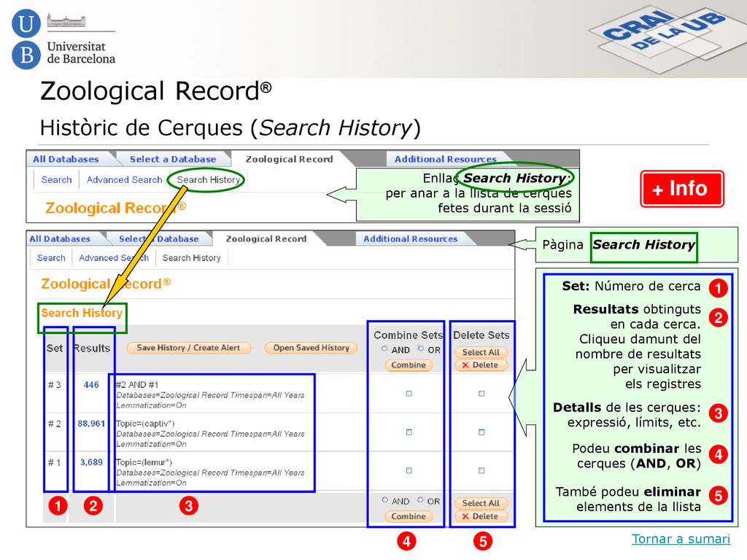Image resolution: width=747 pixels, height=560 pixels.
Task: Click the '# 1' set number
Action: [55, 462]
